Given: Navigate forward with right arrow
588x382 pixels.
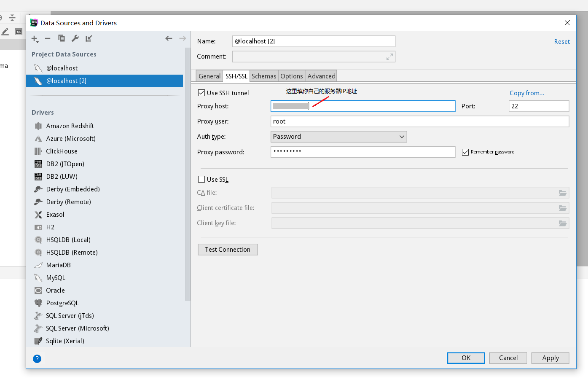Looking at the screenshot, I should point(183,38).
